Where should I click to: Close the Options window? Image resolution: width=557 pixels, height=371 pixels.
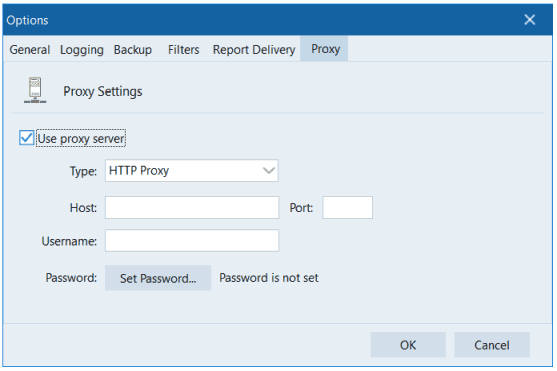tap(530, 20)
